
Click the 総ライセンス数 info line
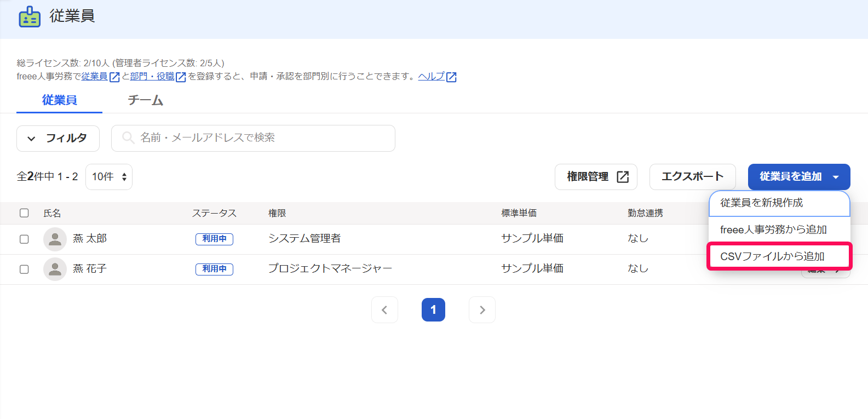point(120,63)
